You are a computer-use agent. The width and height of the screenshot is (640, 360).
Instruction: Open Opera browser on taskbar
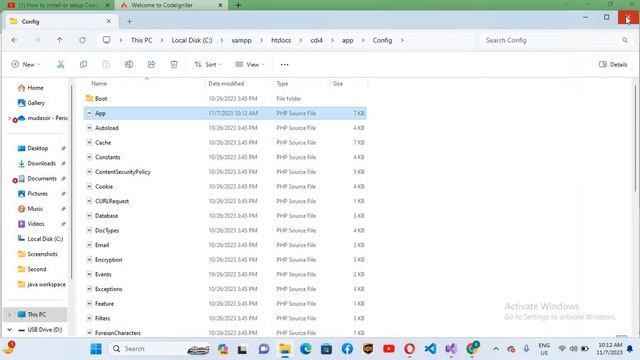point(409,349)
